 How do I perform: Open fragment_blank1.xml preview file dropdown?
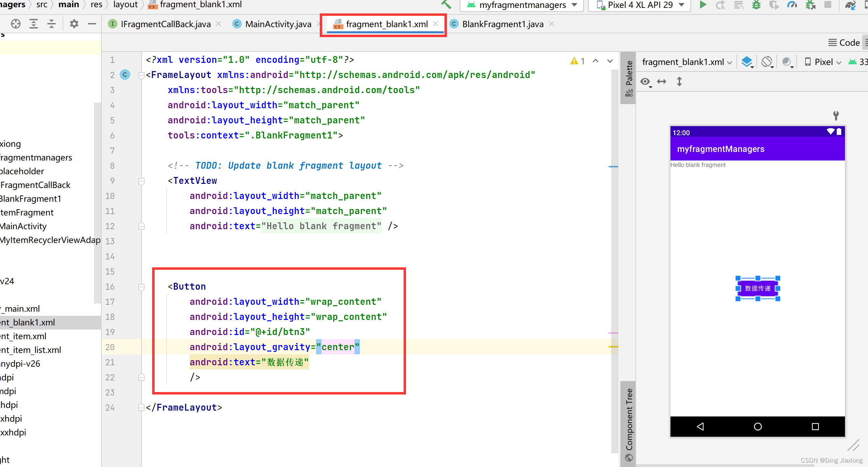(x=687, y=62)
